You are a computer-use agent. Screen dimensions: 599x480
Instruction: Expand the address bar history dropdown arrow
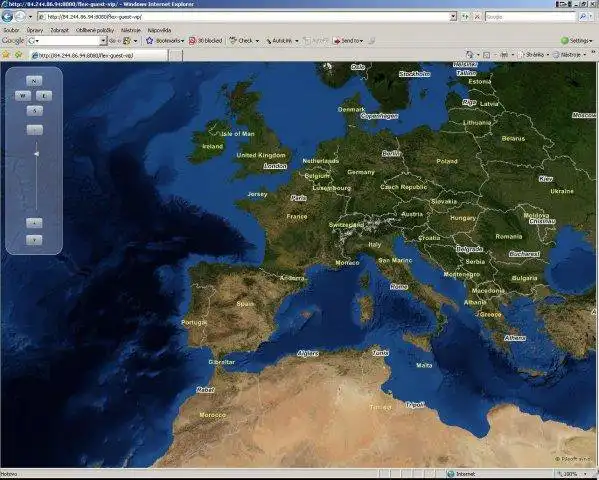tap(453, 17)
